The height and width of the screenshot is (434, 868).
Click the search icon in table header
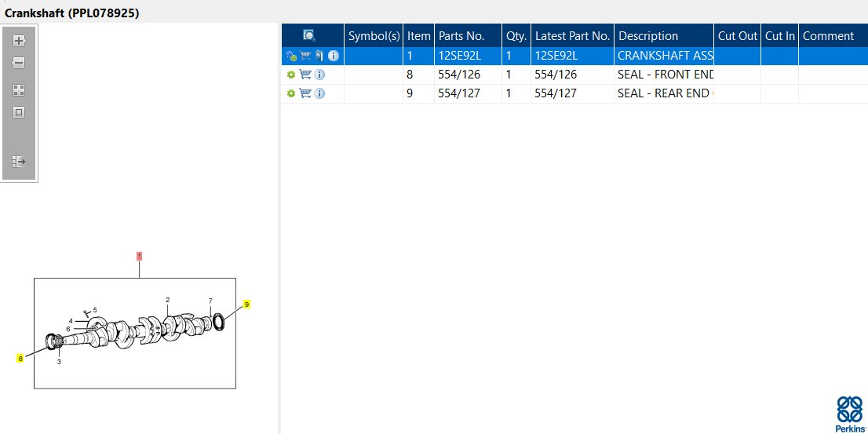pyautogui.click(x=309, y=35)
